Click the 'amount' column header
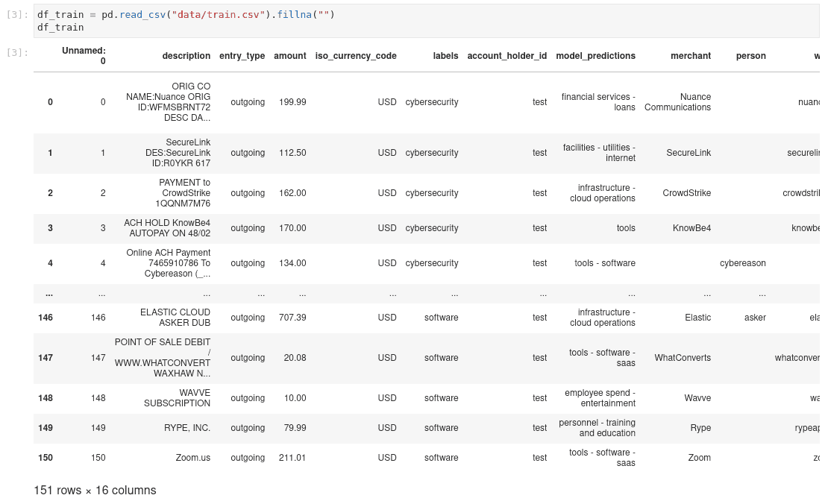 pyautogui.click(x=290, y=56)
